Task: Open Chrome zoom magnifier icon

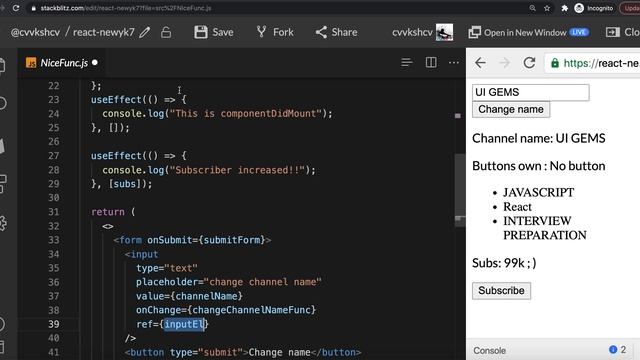Action: point(532,8)
